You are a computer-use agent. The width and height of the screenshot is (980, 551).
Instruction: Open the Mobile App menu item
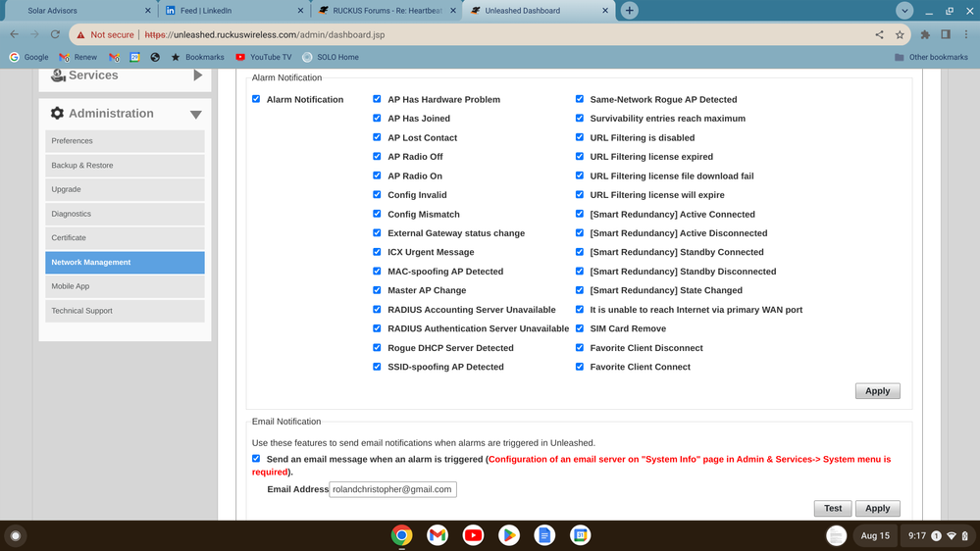(125, 286)
